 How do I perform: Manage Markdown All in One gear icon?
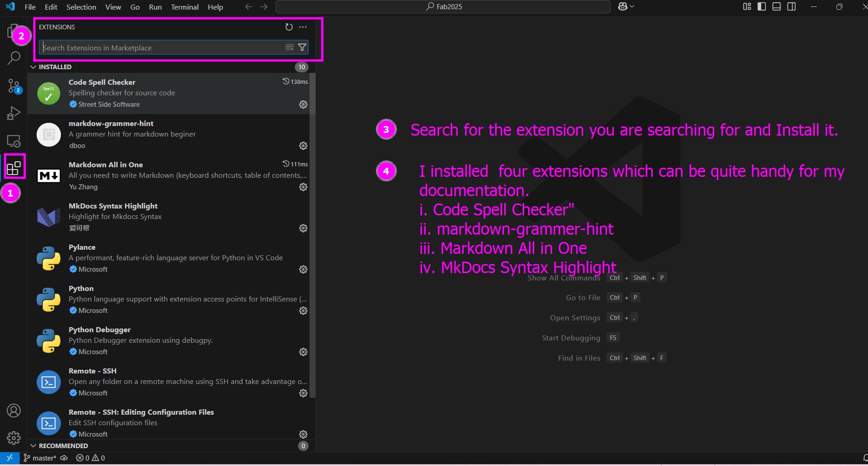point(303,187)
